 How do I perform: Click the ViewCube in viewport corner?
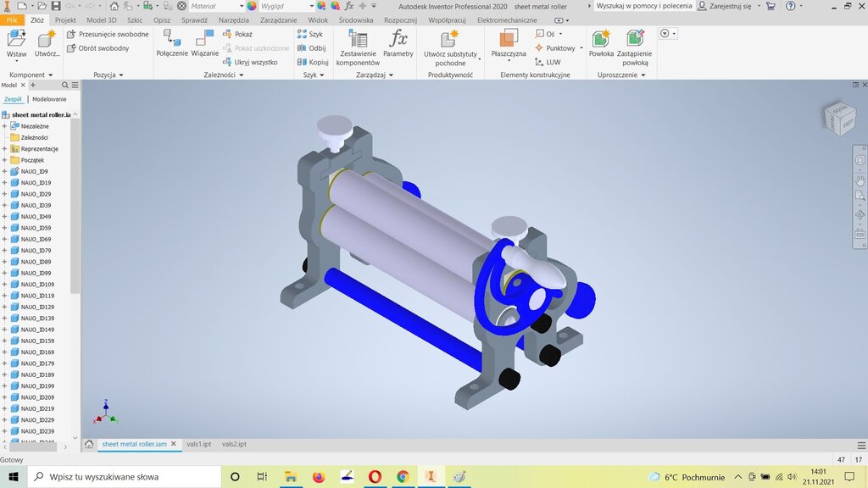(838, 118)
